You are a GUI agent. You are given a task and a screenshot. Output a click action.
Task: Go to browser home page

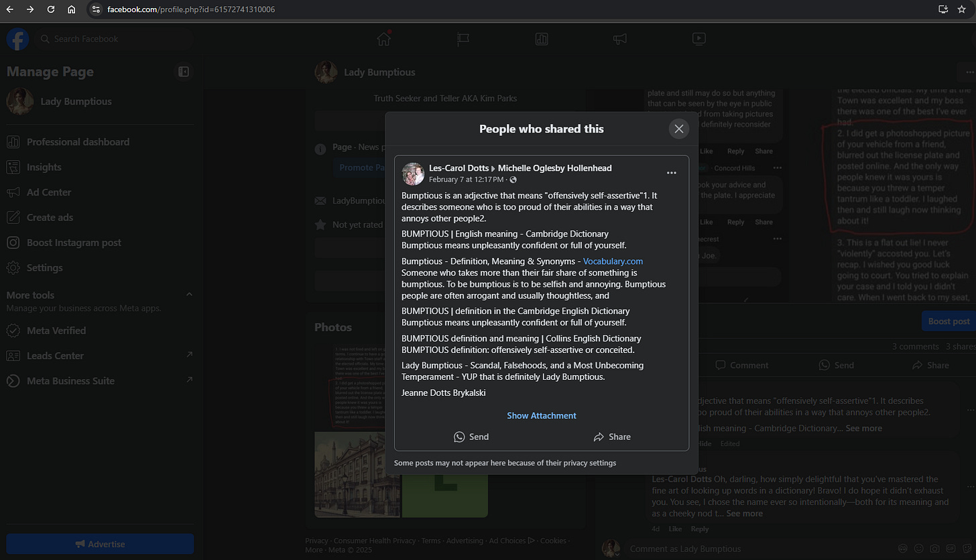pyautogui.click(x=71, y=9)
